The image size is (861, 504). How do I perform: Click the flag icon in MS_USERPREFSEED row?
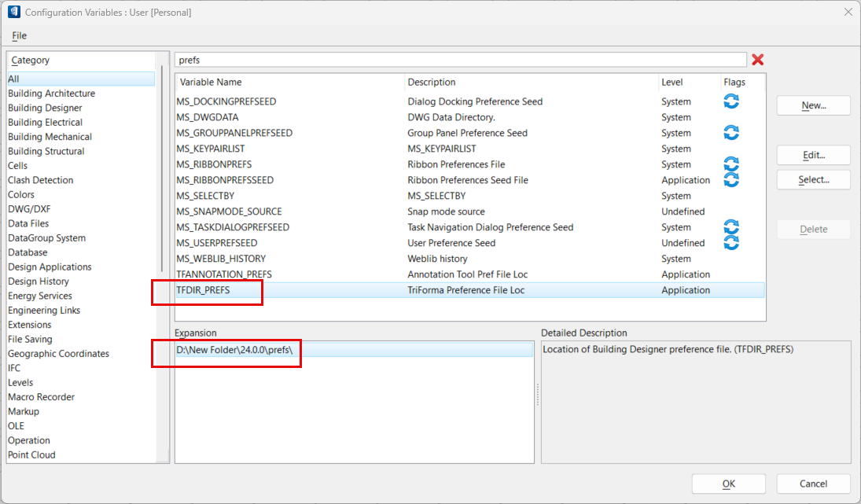coord(731,243)
